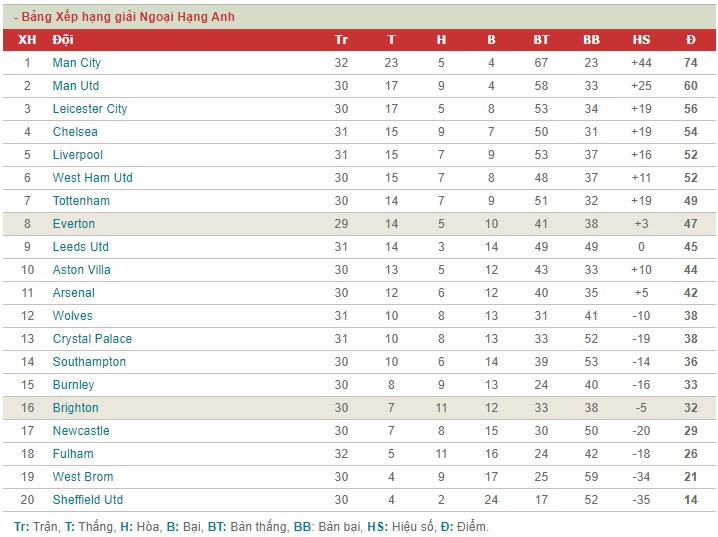
Task: Open Aston Villa team page
Action: click(x=82, y=270)
